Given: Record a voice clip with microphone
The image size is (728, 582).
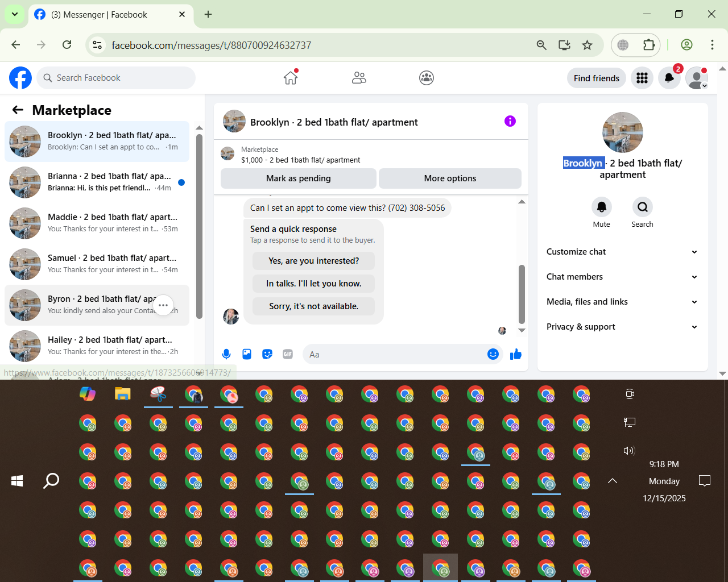Looking at the screenshot, I should [x=226, y=354].
